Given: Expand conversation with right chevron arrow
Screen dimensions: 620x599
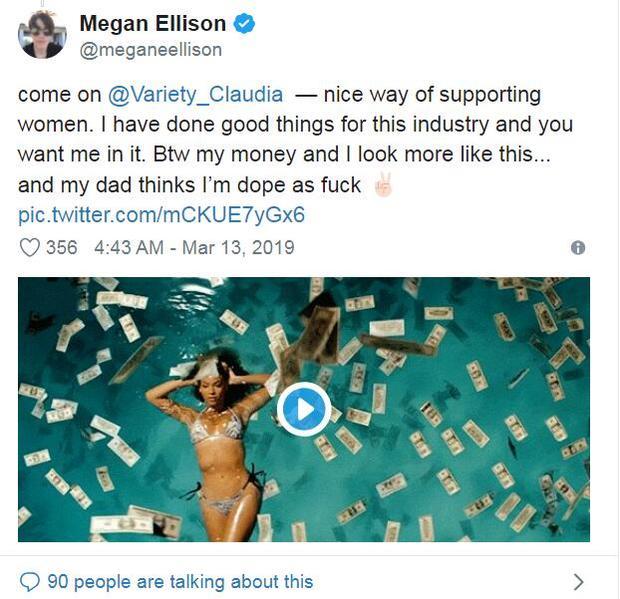Looking at the screenshot, I should pos(578,582).
